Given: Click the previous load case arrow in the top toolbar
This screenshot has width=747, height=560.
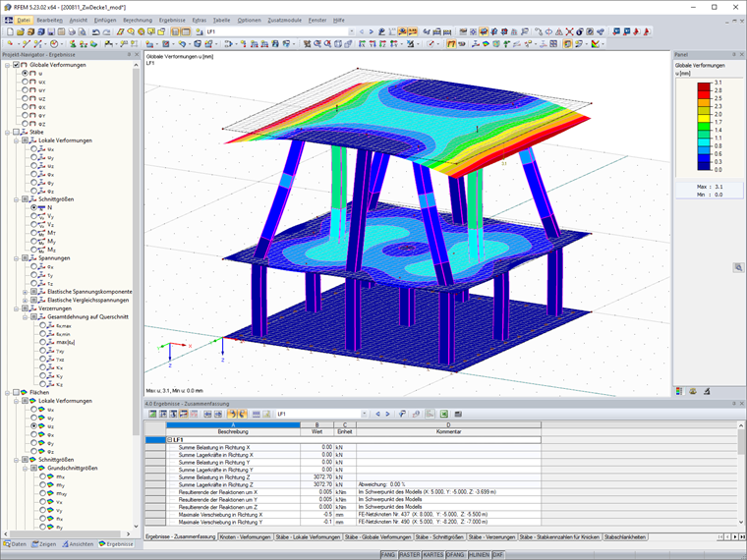Looking at the screenshot, I should 362,31.
